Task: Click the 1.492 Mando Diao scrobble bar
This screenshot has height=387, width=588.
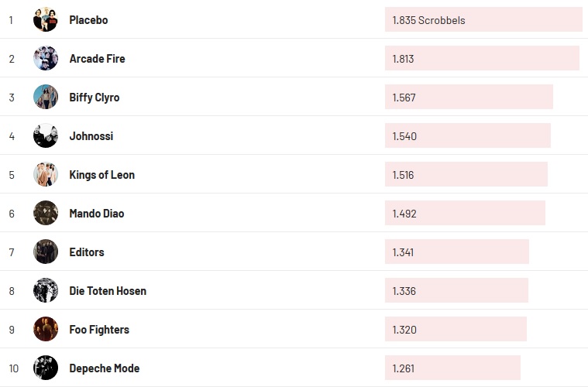Action: coord(464,214)
